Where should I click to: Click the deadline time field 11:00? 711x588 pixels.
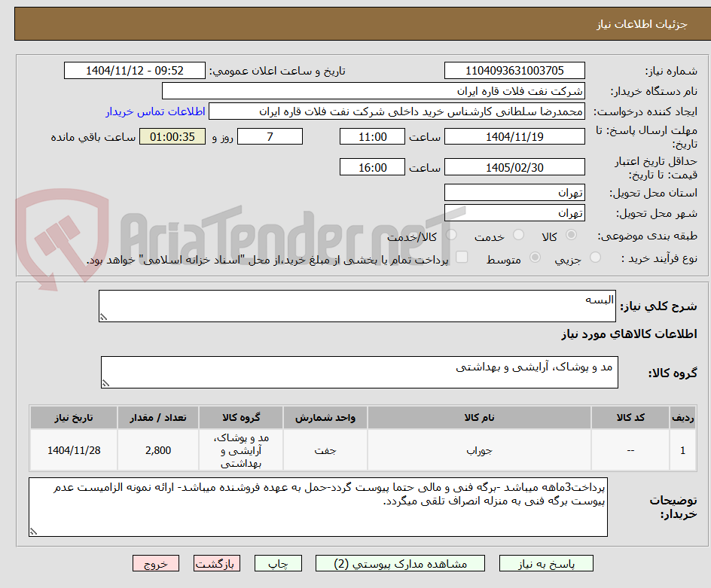[x=372, y=136]
